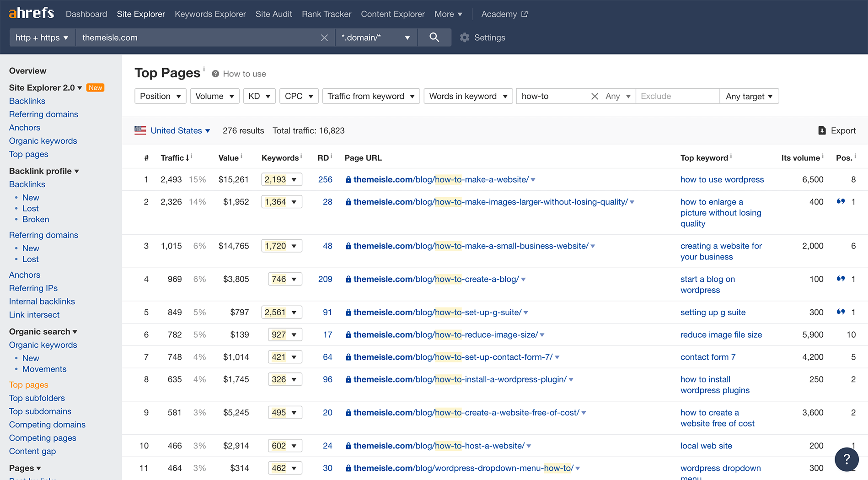Click featured snippet icon in images-larger row
This screenshot has height=480, width=868.
(x=841, y=201)
